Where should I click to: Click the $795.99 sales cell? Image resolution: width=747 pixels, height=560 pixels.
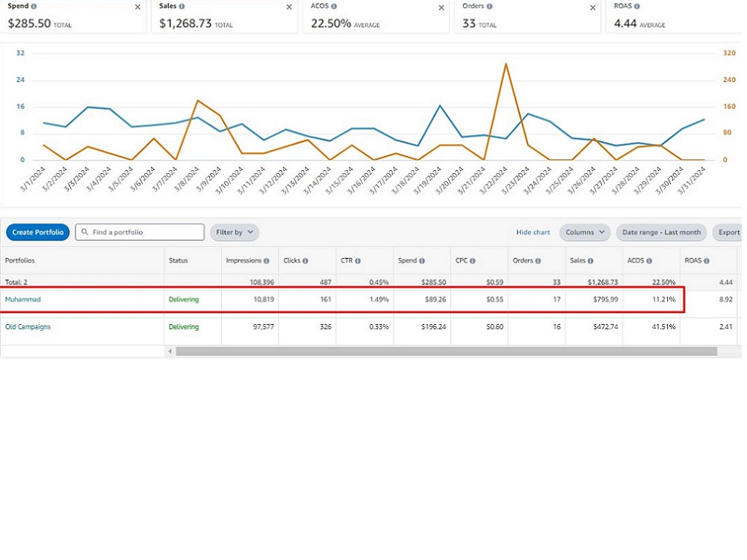point(606,299)
